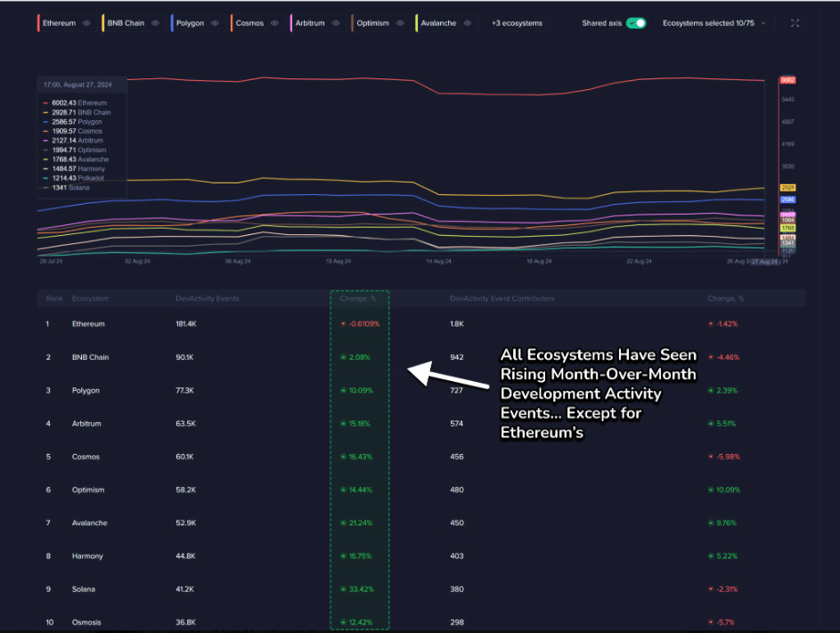Click Arbitrum name in the table

pyautogui.click(x=86, y=424)
